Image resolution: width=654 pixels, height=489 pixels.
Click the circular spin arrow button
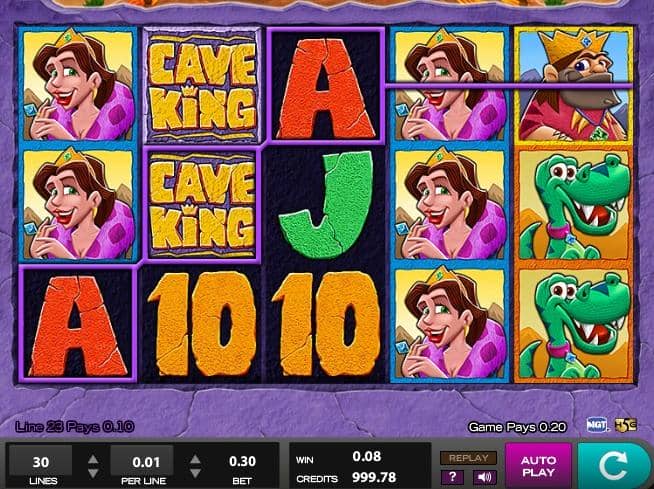(614, 466)
